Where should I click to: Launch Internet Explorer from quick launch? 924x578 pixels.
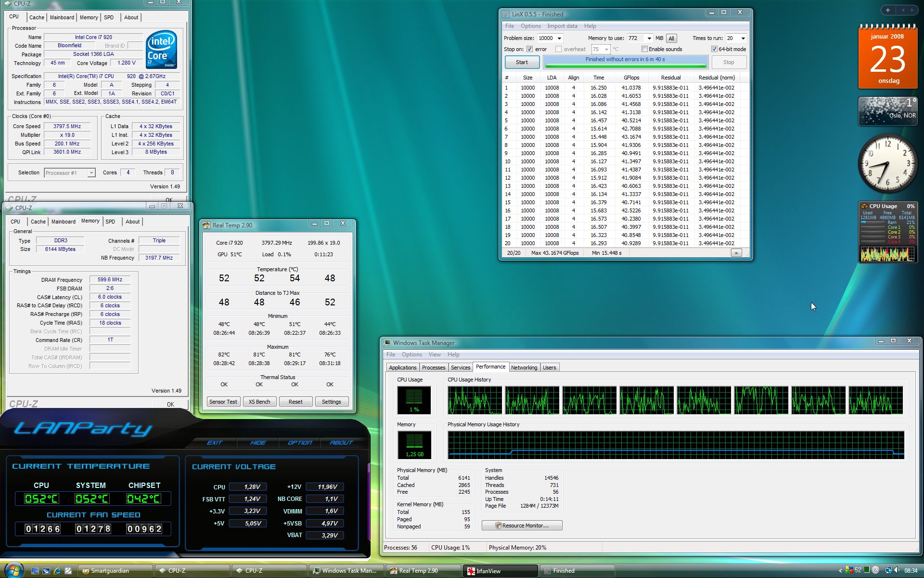[57, 571]
